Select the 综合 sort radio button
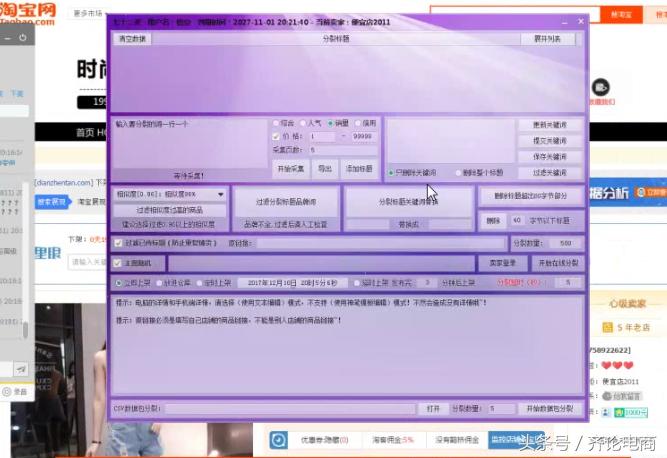Screen dimensions: 667x458 [276, 123]
